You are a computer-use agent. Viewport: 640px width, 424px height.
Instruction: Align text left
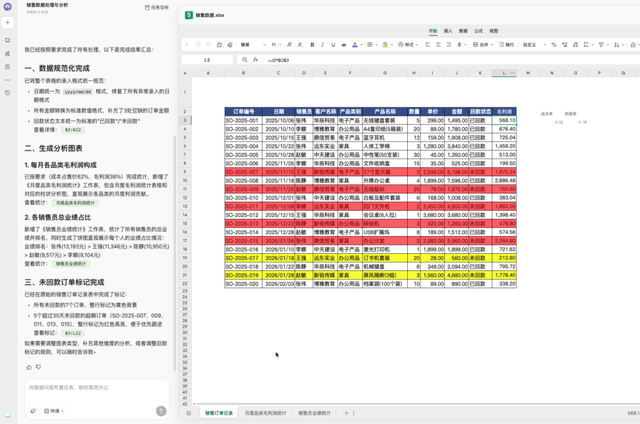pos(427,44)
